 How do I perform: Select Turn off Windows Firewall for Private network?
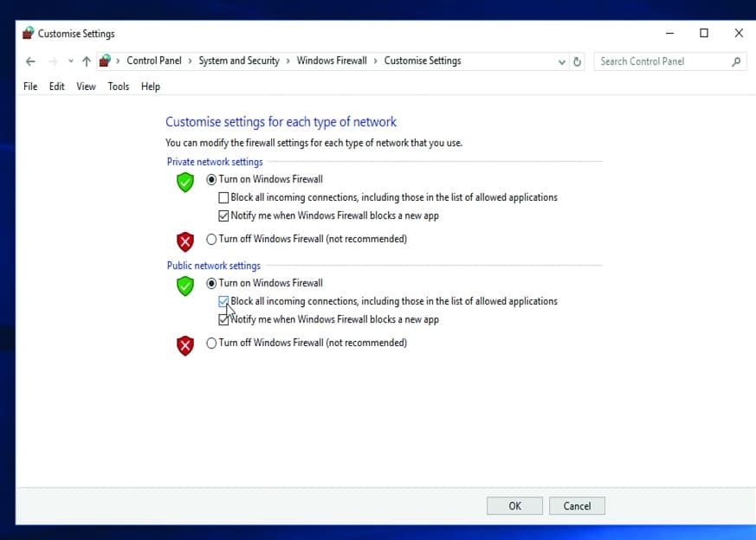pyautogui.click(x=211, y=240)
